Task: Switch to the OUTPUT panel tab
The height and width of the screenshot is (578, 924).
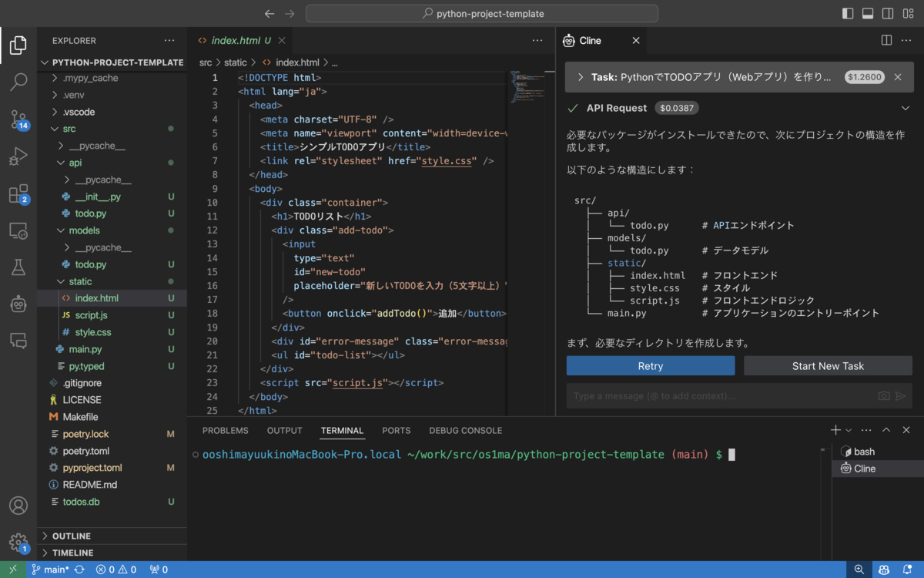Action: click(x=284, y=431)
